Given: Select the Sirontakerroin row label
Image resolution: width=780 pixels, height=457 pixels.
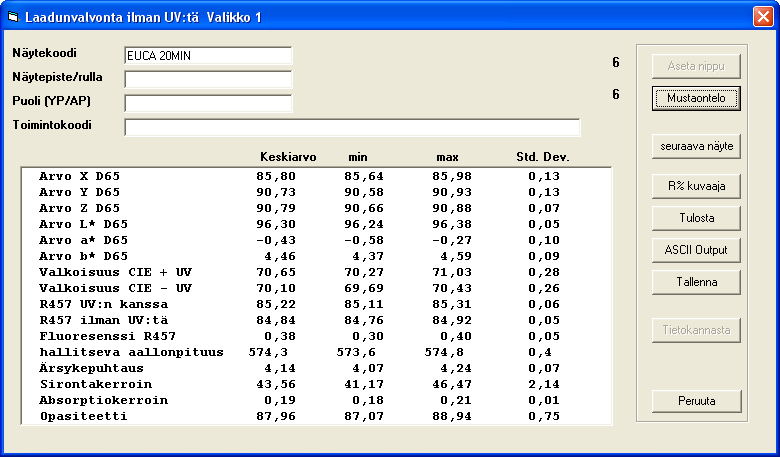Looking at the screenshot, I should pos(96,384).
